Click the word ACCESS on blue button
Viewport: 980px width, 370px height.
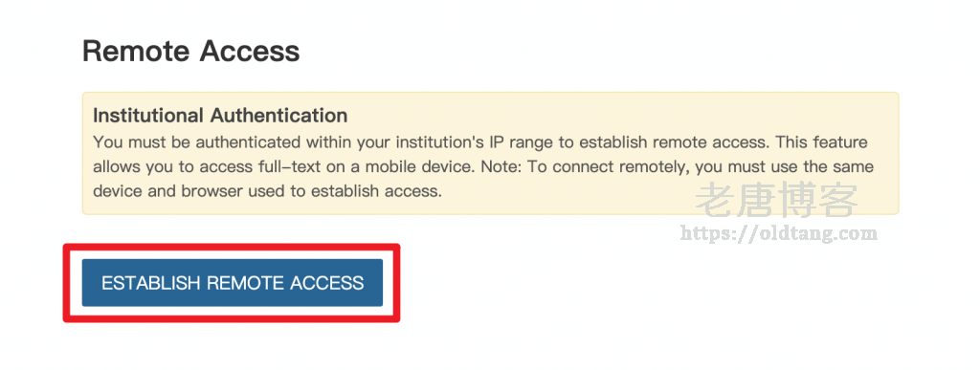(x=327, y=283)
